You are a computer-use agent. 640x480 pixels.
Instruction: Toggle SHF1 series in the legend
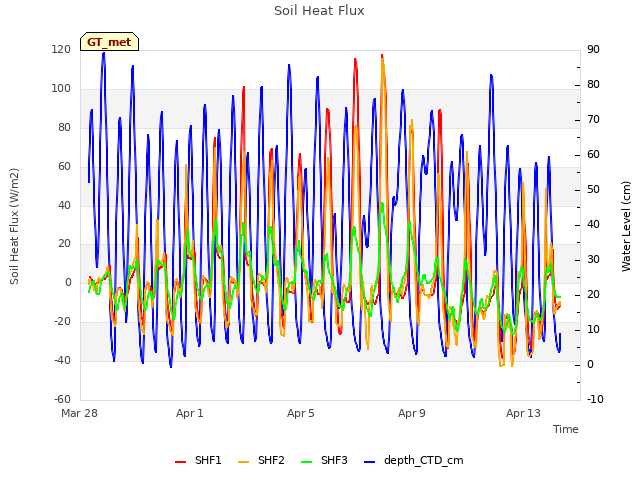tap(198, 460)
